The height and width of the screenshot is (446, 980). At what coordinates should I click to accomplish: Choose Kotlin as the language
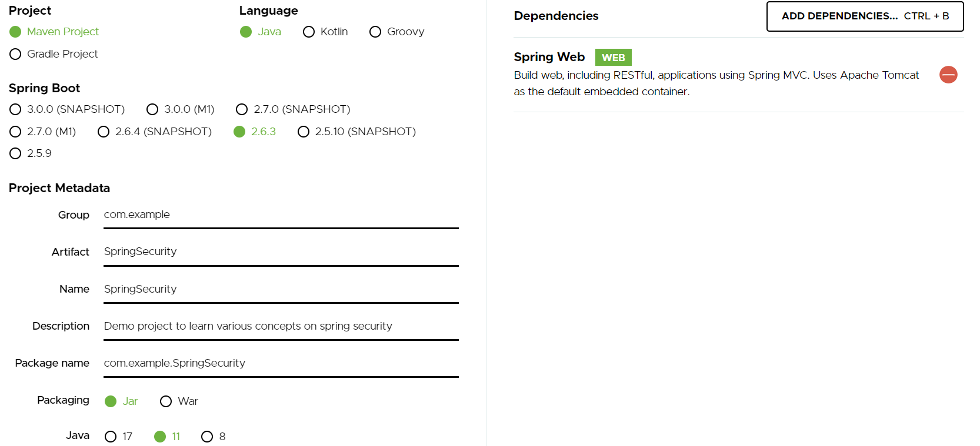309,32
